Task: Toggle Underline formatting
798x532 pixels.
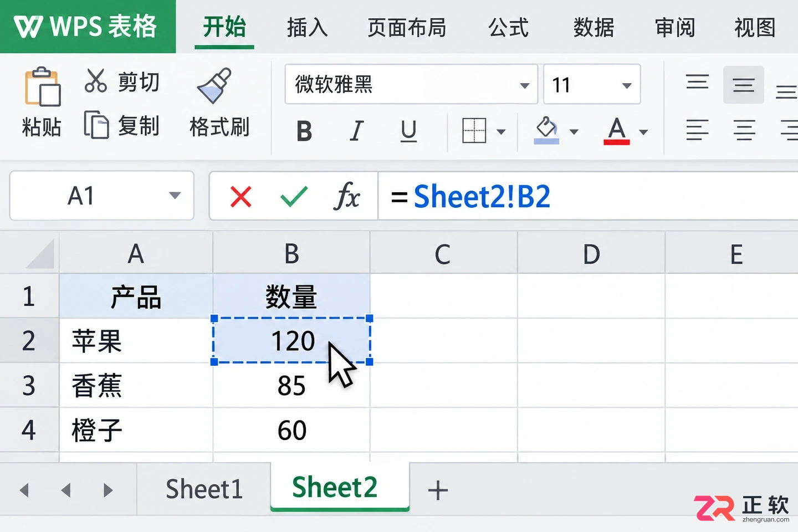Action: click(408, 132)
